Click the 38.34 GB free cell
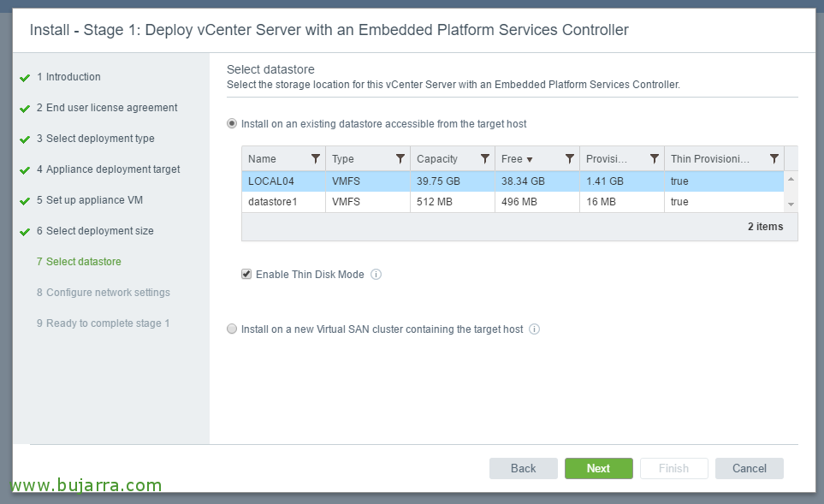 point(523,181)
